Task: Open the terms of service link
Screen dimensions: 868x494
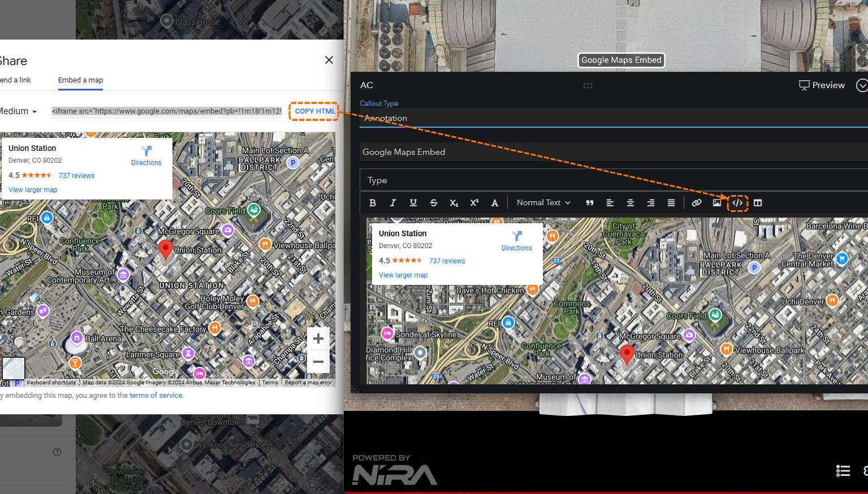Action: point(156,396)
